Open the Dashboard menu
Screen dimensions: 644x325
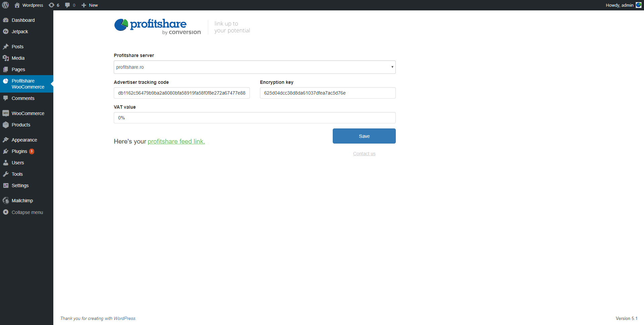[23, 20]
